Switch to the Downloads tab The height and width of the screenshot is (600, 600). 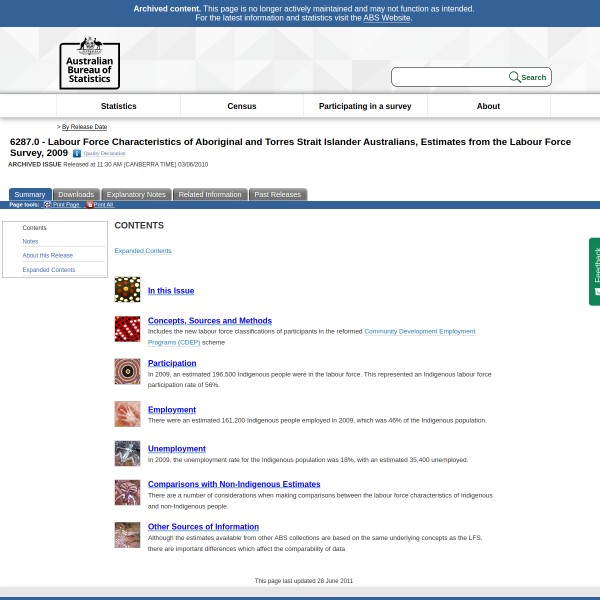76,194
